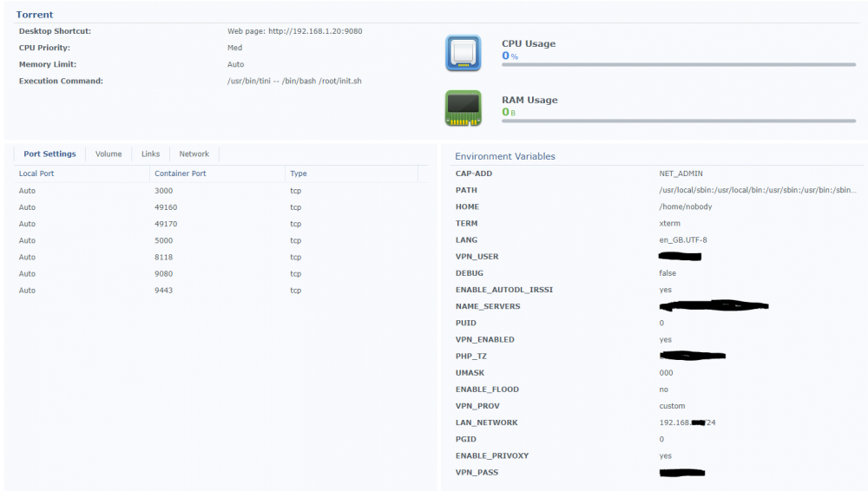Click the Local Port column header

tap(82, 173)
